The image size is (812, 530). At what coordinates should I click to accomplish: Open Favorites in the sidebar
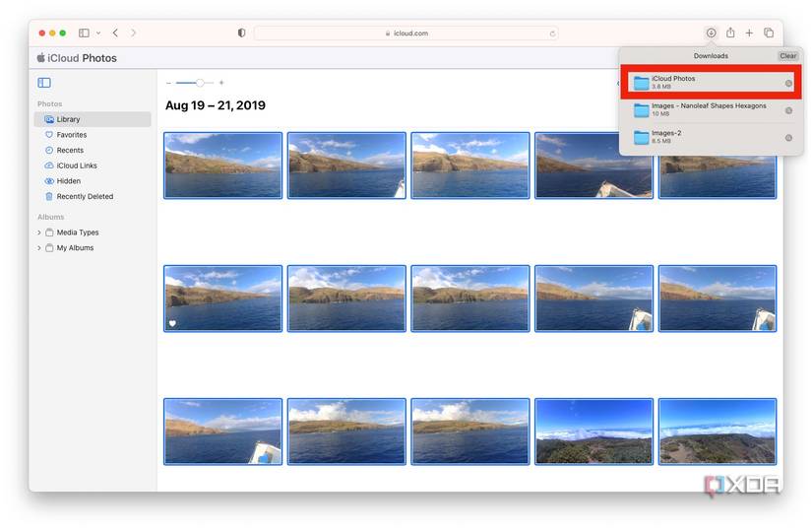coord(93,135)
